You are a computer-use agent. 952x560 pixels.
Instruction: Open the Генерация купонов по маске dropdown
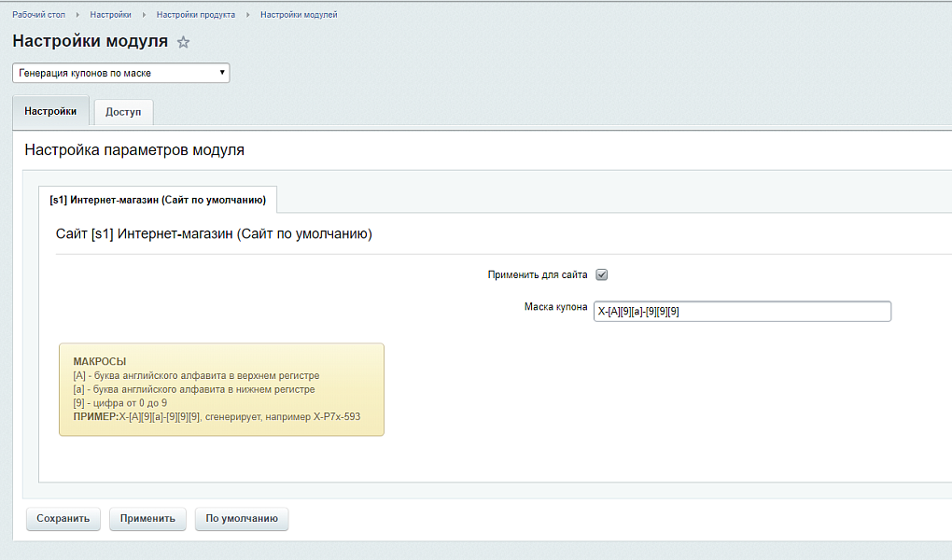click(x=120, y=73)
